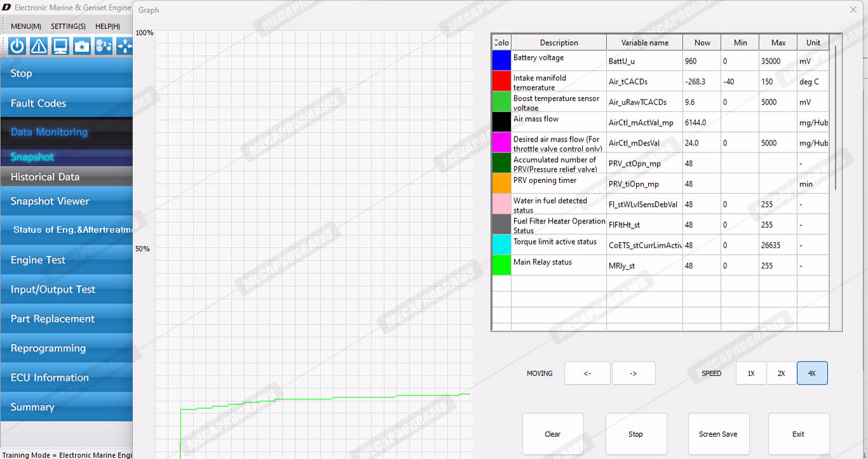Move graph right with the -> button
The width and height of the screenshot is (868, 459).
tap(634, 373)
